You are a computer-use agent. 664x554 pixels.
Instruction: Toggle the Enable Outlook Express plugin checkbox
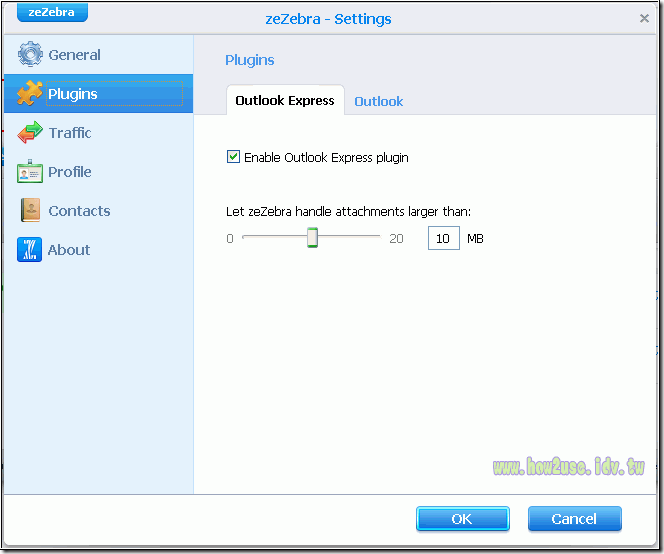click(x=234, y=157)
